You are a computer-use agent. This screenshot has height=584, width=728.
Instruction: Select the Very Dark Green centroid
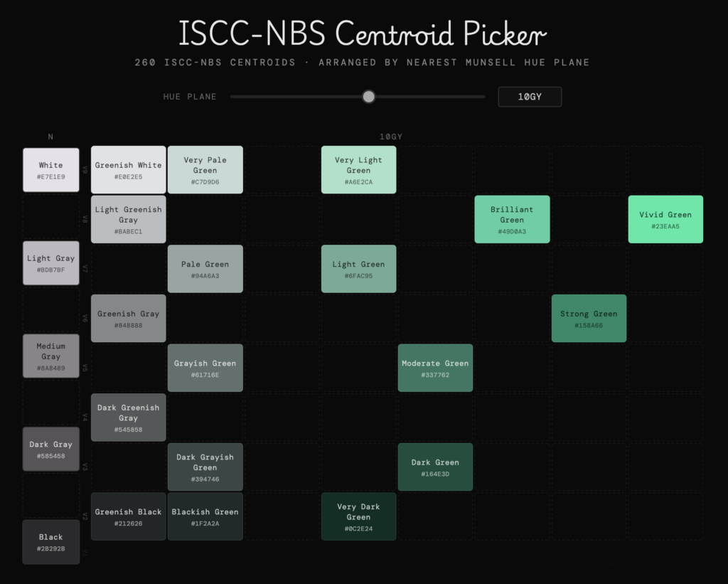(x=358, y=516)
